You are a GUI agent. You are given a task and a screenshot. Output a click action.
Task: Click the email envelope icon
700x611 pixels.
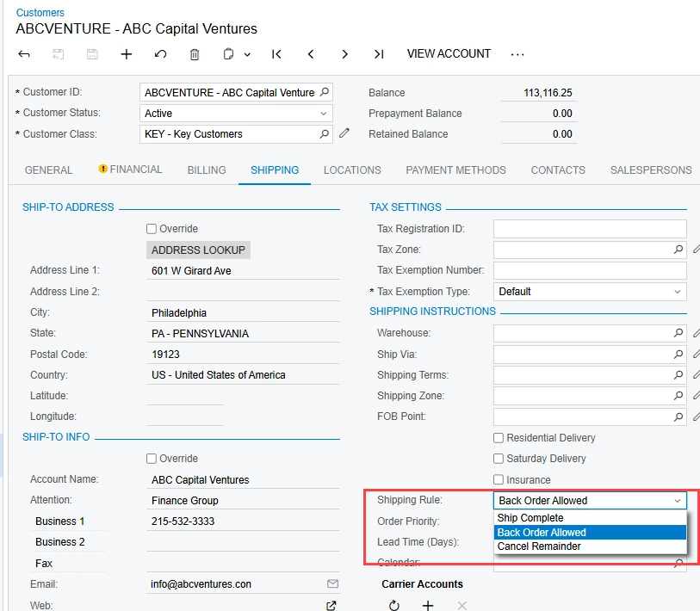pos(332,583)
